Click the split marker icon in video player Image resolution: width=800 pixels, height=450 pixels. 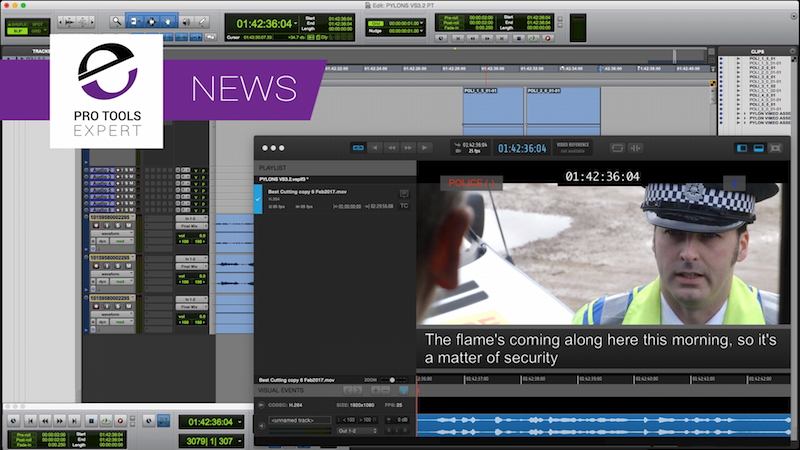pos(636,148)
